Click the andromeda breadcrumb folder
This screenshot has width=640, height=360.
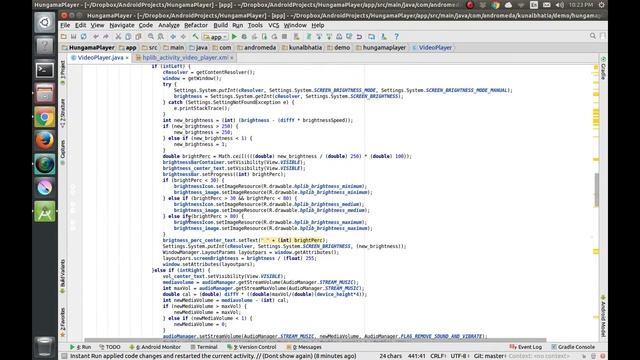256,48
